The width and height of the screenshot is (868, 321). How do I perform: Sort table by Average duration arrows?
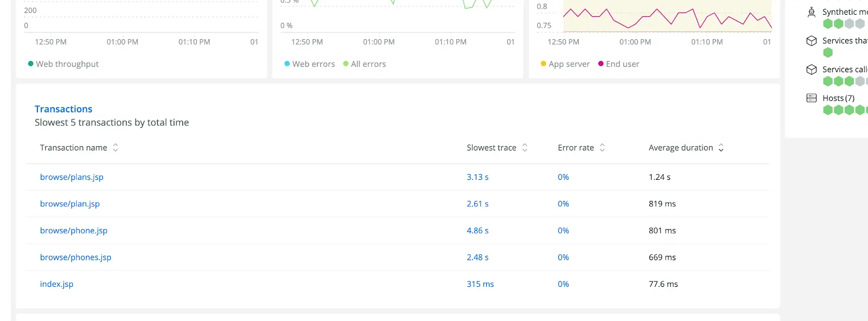tap(721, 148)
